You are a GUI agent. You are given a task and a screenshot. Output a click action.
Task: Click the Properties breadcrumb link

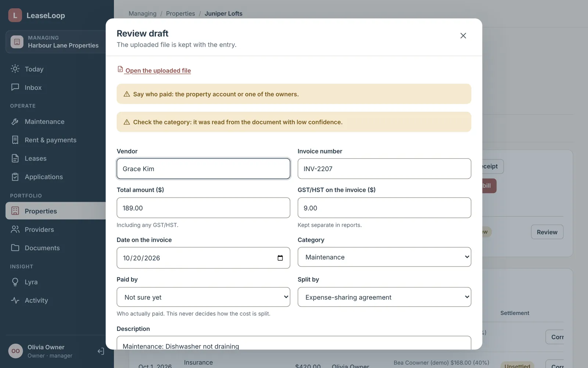[180, 14]
